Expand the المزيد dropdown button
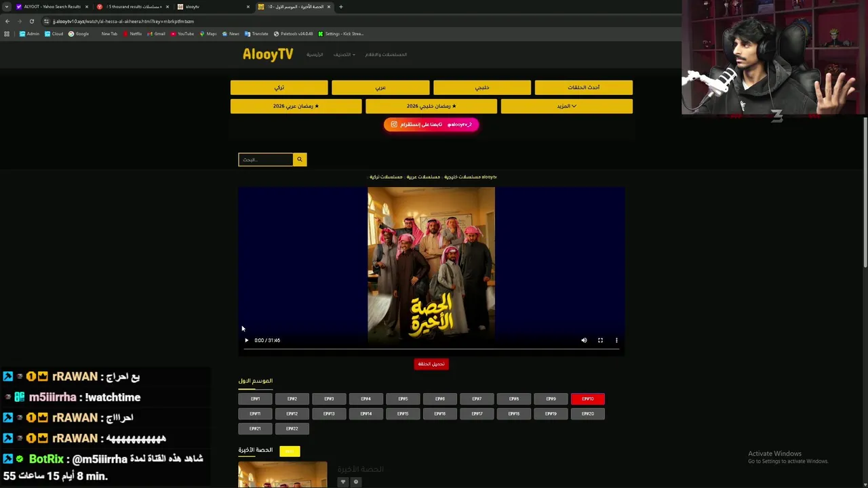Image resolution: width=868 pixels, height=488 pixels. tap(567, 106)
